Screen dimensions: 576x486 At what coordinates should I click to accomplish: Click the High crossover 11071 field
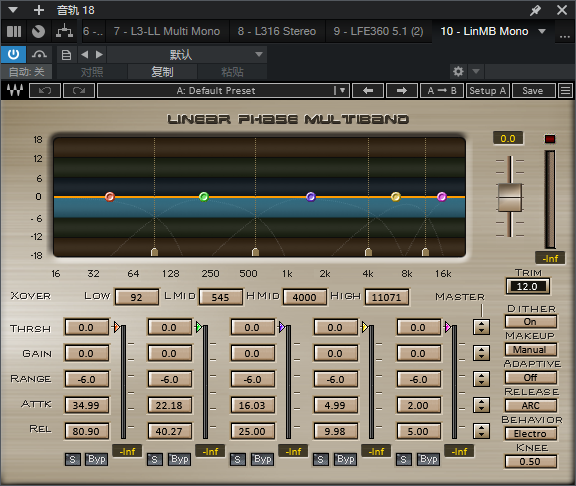click(386, 297)
